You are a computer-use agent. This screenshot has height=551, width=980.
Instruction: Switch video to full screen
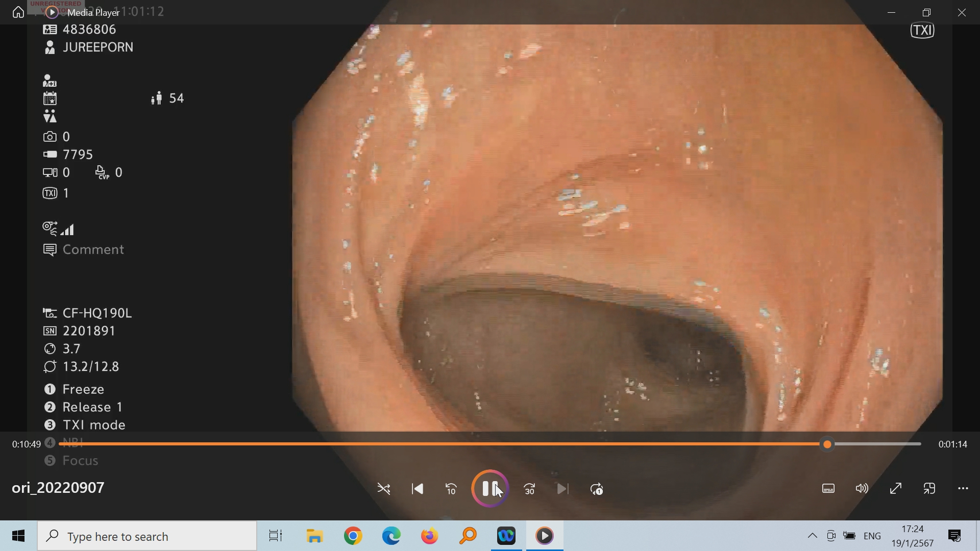coord(896,489)
